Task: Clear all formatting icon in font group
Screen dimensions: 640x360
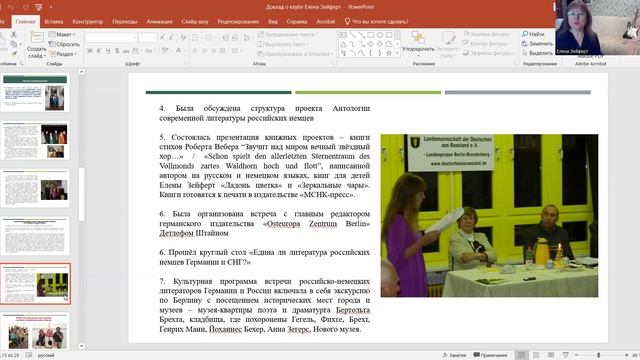Action: tap(183, 38)
